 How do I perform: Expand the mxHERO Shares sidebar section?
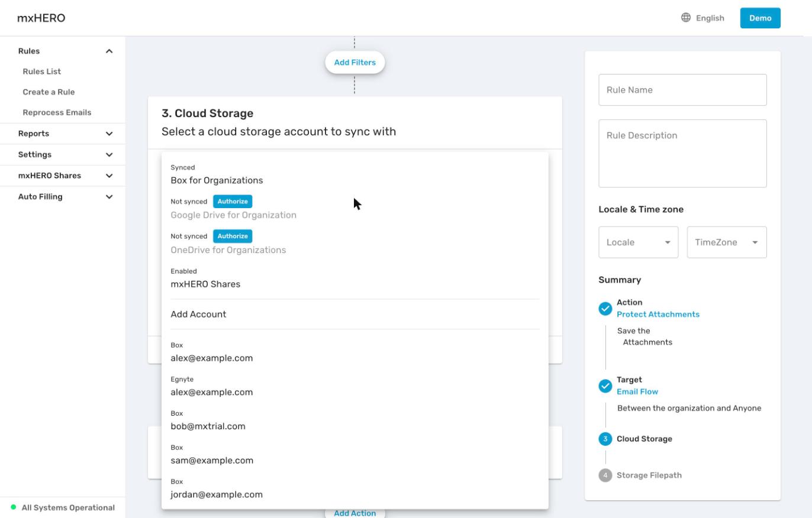pos(109,176)
